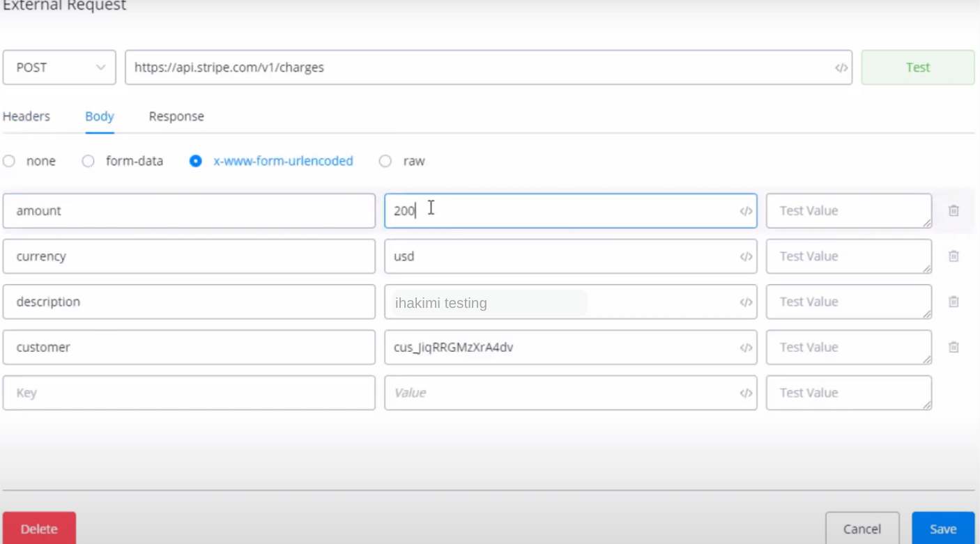Delete the currency row with trash icon
Viewport: 980px width, 544px height.
pos(954,256)
